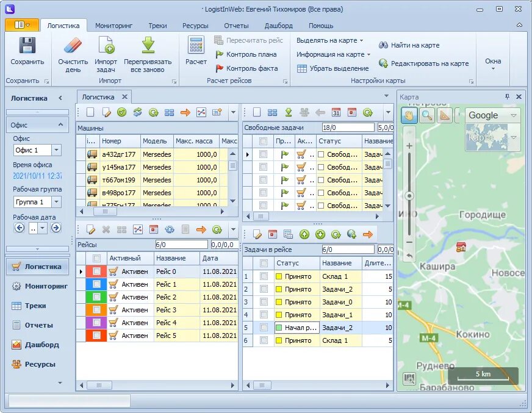Check the Рейс 3 checkbox
The image size is (532, 413).
click(96, 310)
